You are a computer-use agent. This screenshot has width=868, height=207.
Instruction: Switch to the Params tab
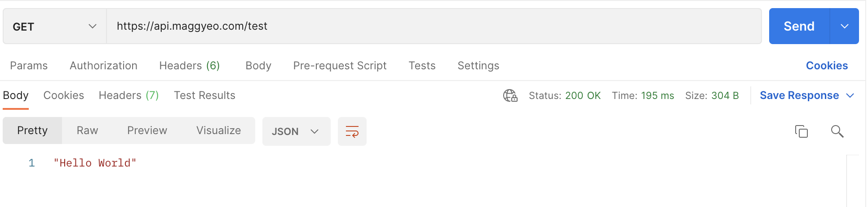29,66
